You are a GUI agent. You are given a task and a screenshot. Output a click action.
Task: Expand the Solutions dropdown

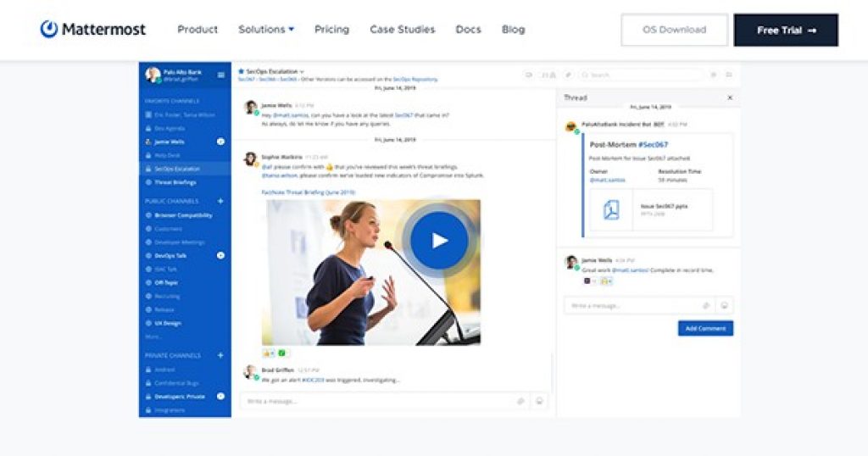tap(266, 30)
